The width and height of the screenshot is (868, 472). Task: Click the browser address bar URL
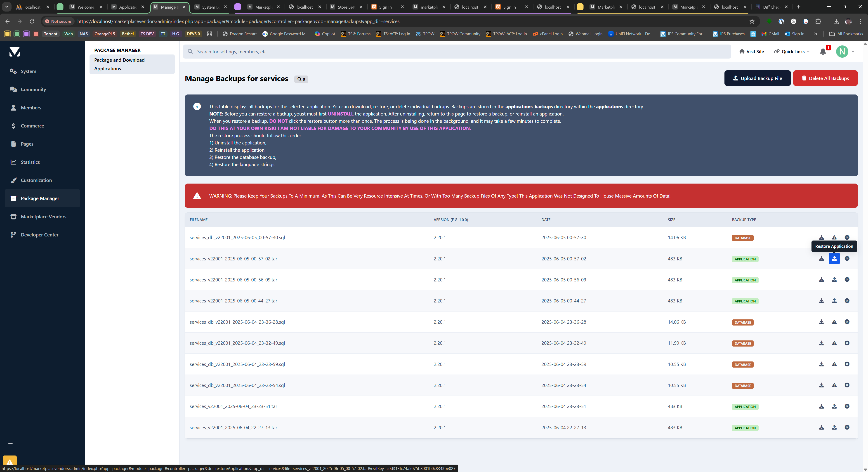238,21
